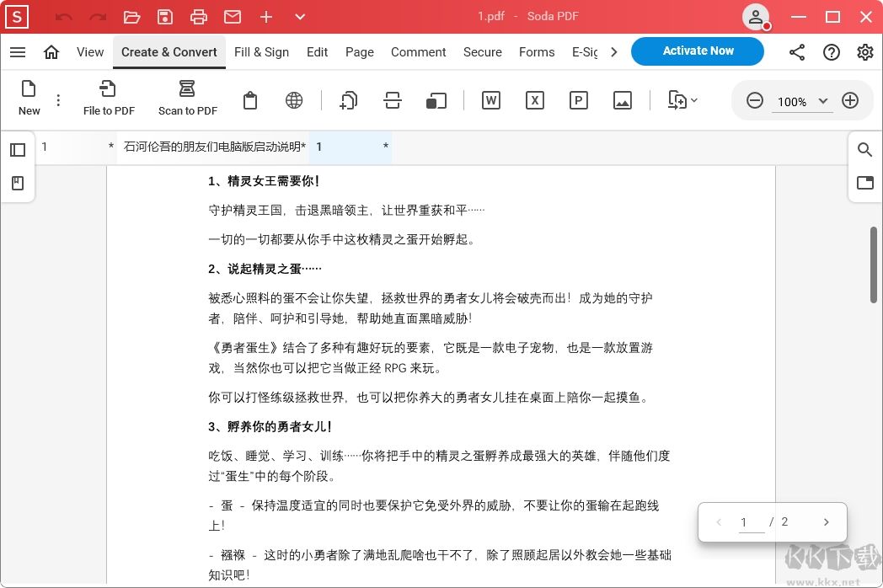Image resolution: width=883 pixels, height=588 pixels.
Task: Open the search panel on the right sidebar
Action: (864, 150)
